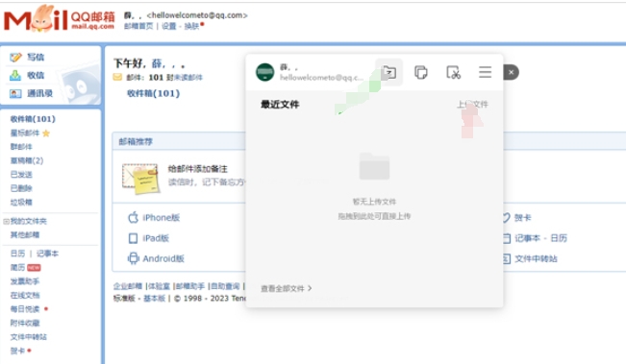Open 贺卡 in left sidebar
This screenshot has height=364, width=626.
click(x=17, y=351)
